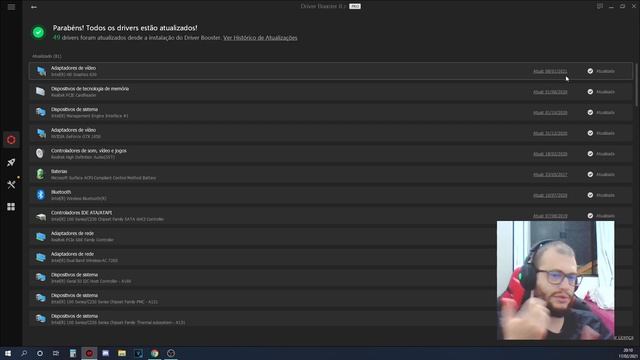This screenshot has height=360, width=640.
Task: Click Atualizado status in the Baterias row
Action: point(601,174)
